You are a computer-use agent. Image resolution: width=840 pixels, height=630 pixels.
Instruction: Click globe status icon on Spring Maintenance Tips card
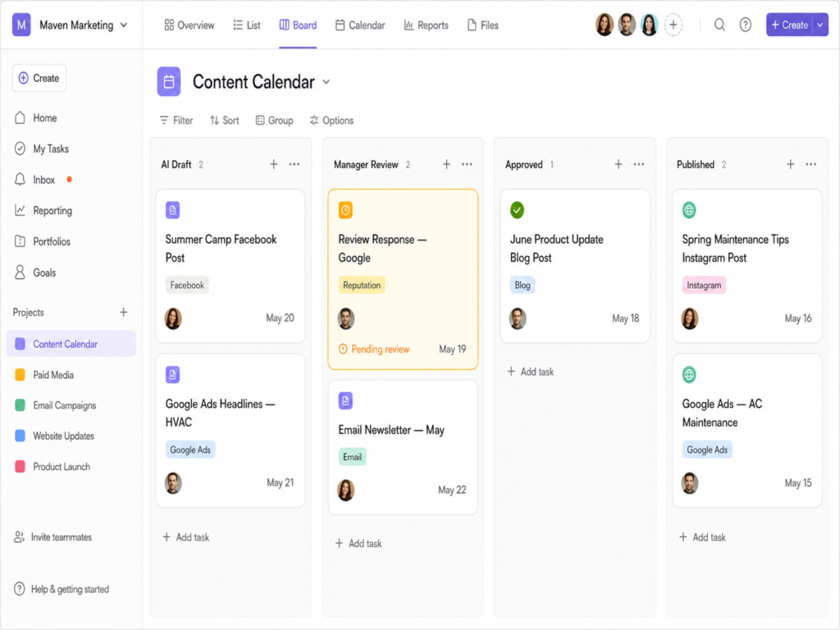689,210
